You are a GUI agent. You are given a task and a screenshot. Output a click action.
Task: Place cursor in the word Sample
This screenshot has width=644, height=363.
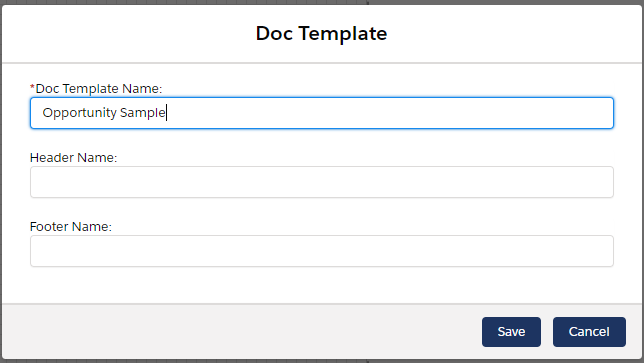pos(143,113)
